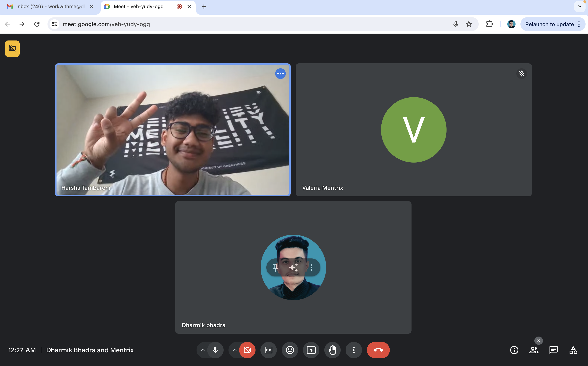This screenshot has height=366, width=588.
Task: Send an emoji reaction
Action: point(290,350)
